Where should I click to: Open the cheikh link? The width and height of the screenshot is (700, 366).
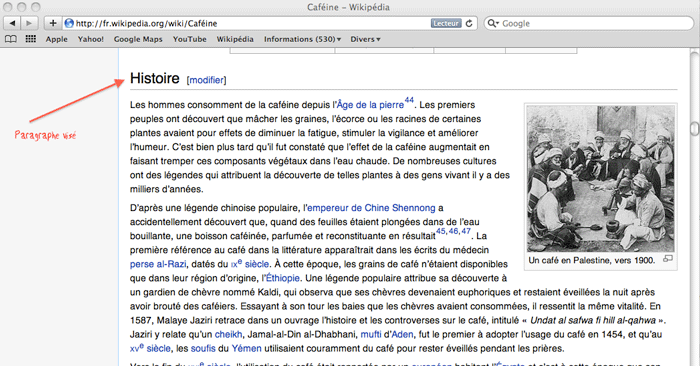[x=229, y=334]
